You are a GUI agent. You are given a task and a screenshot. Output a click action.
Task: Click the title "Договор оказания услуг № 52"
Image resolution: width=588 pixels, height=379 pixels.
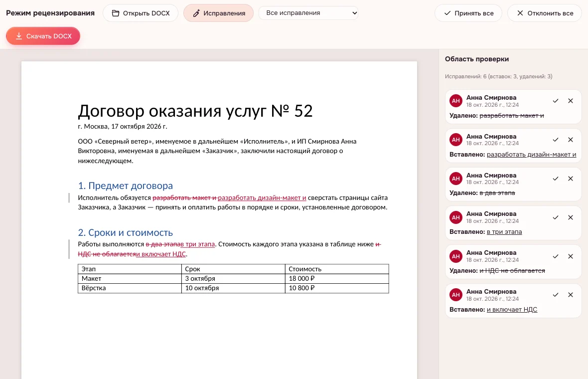[x=195, y=111]
